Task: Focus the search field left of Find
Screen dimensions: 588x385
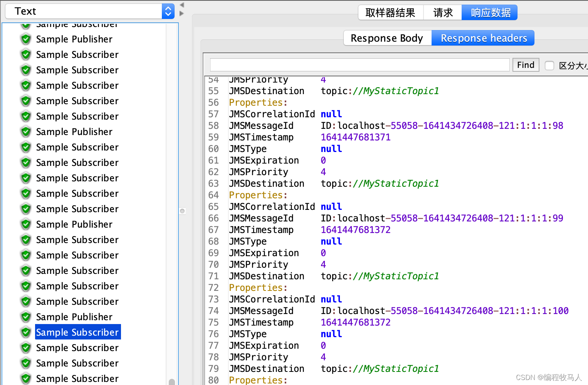Action: tap(360, 65)
